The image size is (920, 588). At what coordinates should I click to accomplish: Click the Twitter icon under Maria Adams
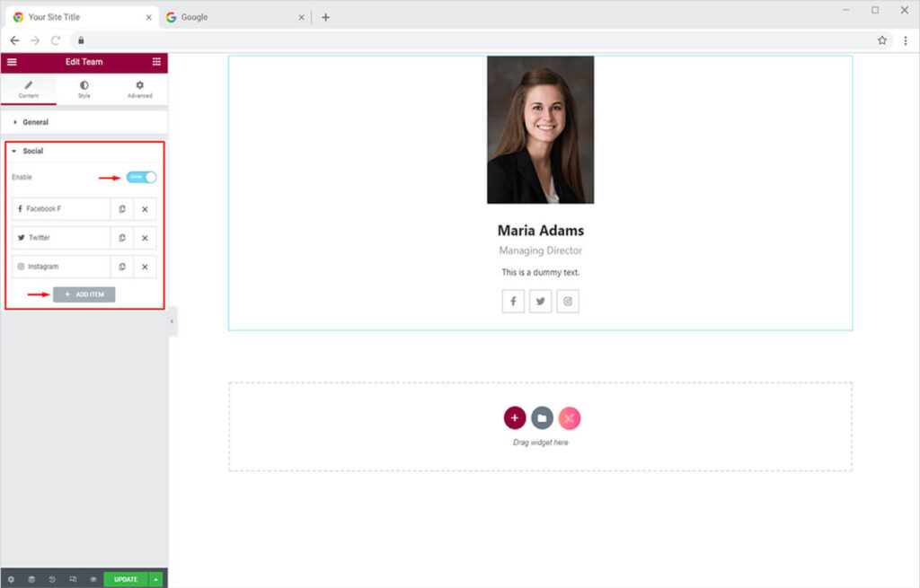(x=540, y=302)
